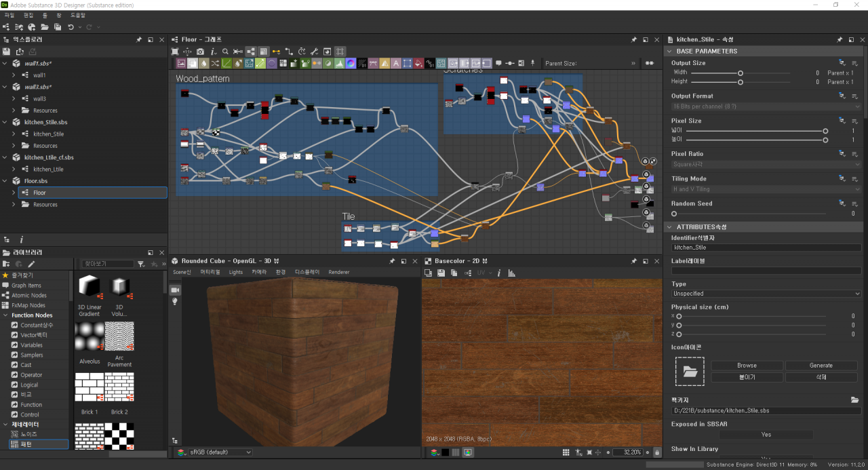Open the Lights menu in 3D view

point(235,273)
